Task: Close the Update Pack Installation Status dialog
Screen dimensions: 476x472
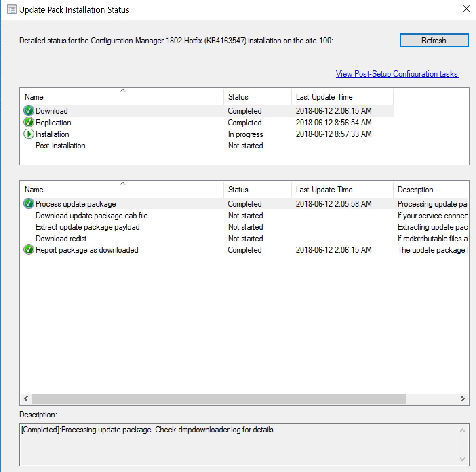Action: click(x=467, y=9)
